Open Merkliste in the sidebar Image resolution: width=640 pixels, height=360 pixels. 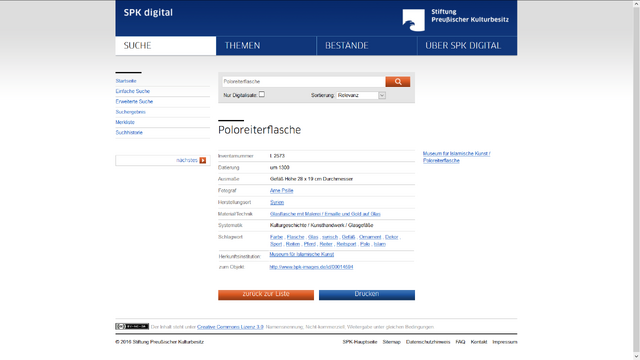point(125,122)
